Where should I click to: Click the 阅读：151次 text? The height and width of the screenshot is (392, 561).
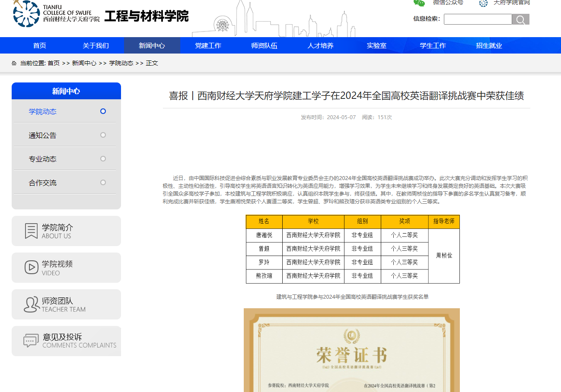coord(377,117)
